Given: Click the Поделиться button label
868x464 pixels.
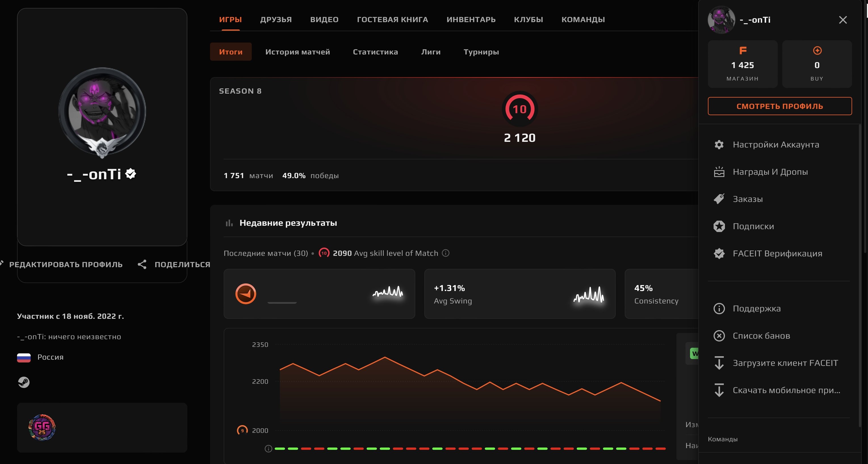Looking at the screenshot, I should (x=182, y=264).
